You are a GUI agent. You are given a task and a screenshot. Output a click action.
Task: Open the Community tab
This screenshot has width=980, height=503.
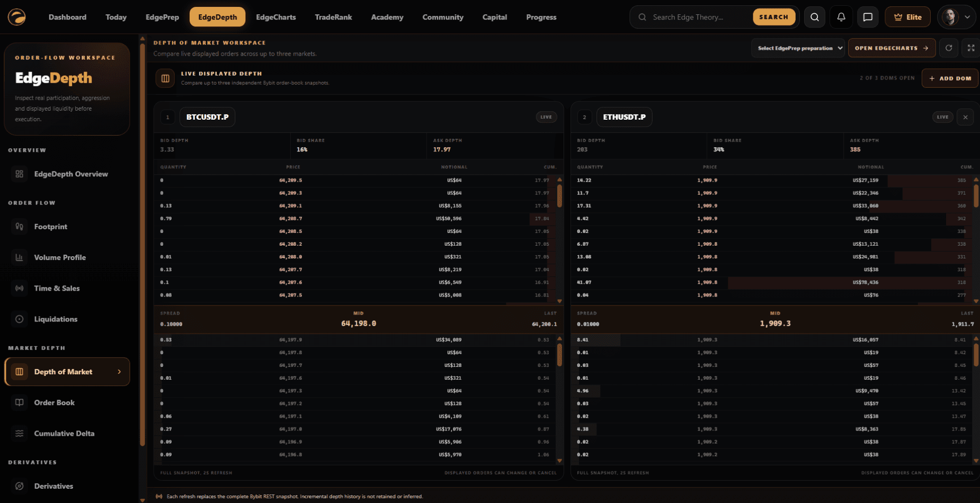point(443,17)
